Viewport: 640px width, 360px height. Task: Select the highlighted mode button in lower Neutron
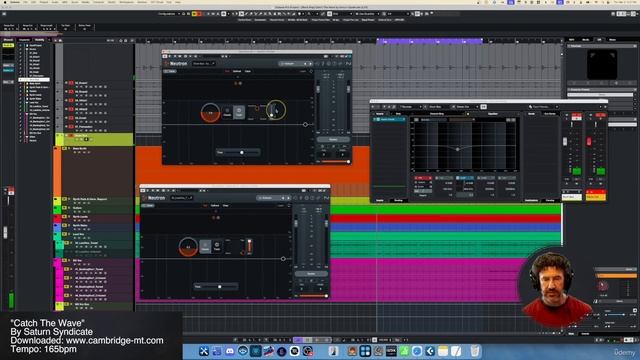click(x=205, y=246)
